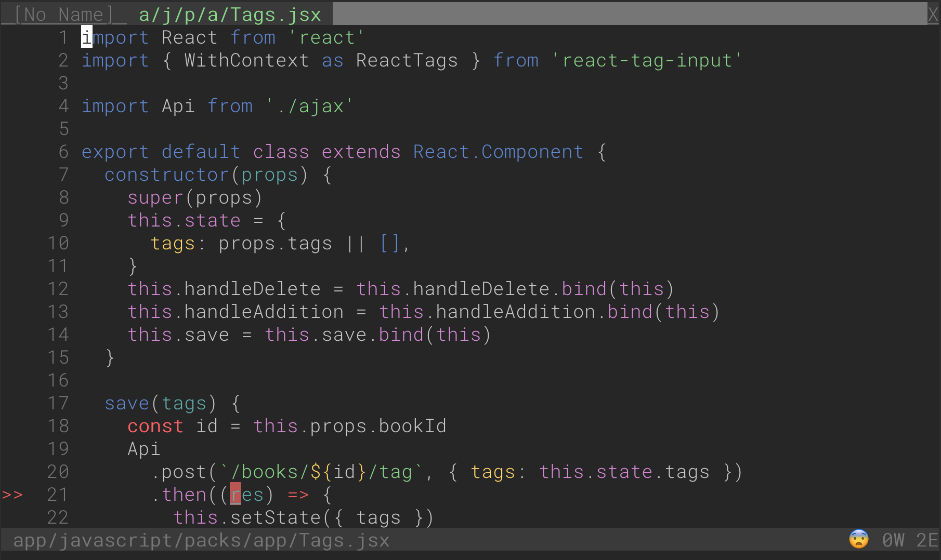Screen dimensions: 941x560
Task: Click line number 21 in the gutter
Action: pyautogui.click(x=58, y=495)
